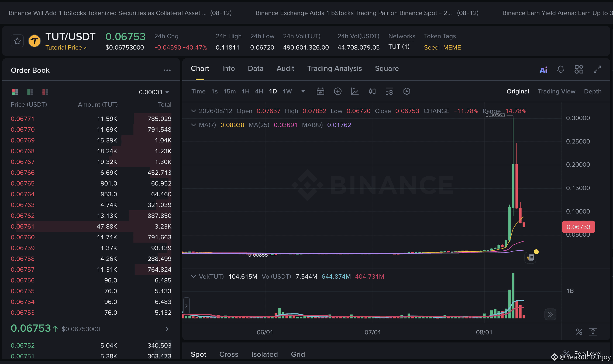Screen dimensions: 613x364
Task: Click the Networks label
Action: click(402, 36)
